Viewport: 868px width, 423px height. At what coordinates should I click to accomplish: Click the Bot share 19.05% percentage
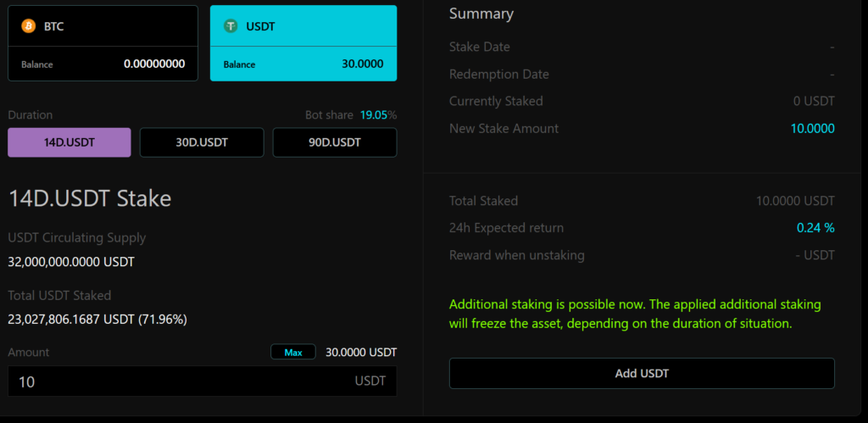(378, 114)
